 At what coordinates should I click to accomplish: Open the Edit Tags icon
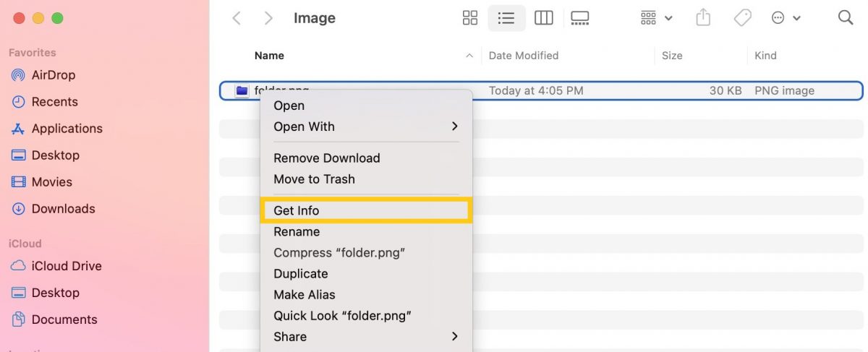(x=743, y=18)
